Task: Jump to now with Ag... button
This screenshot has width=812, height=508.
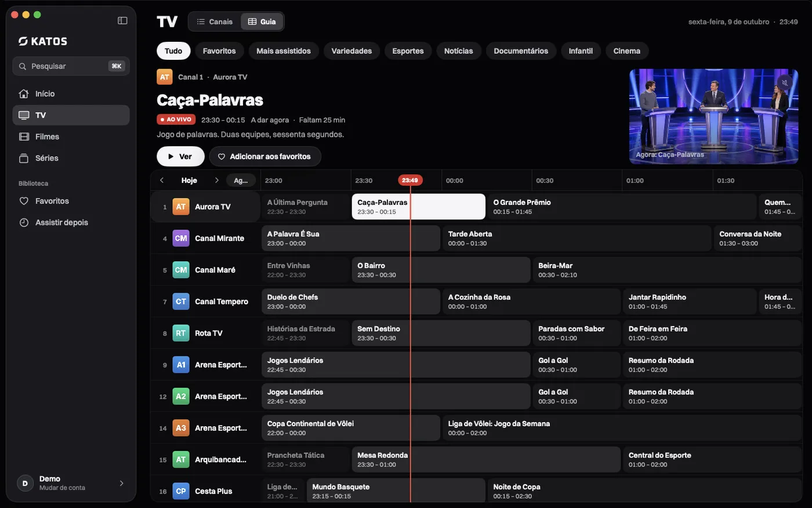Action: [241, 181]
